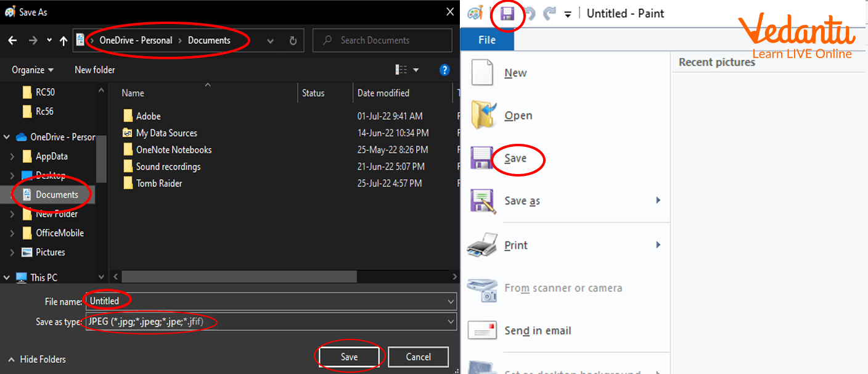868x374 pixels.
Task: Collapse the This PC tree node
Action: pyautogui.click(x=7, y=278)
